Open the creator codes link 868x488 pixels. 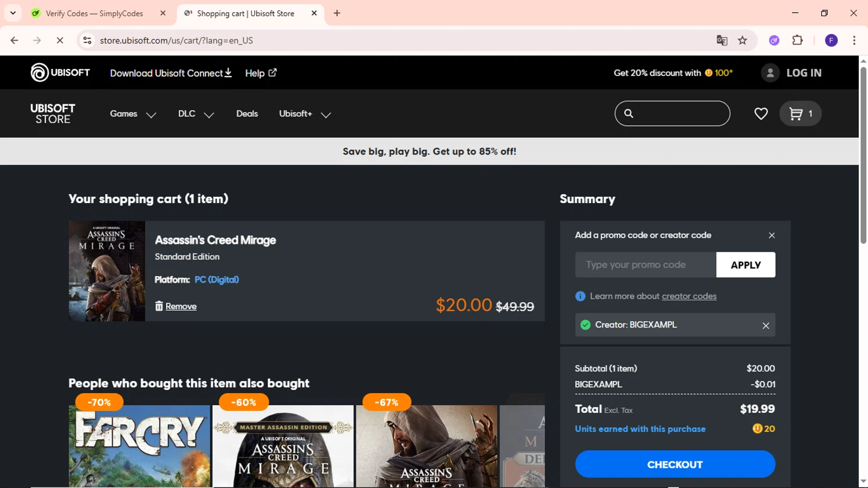coord(689,296)
